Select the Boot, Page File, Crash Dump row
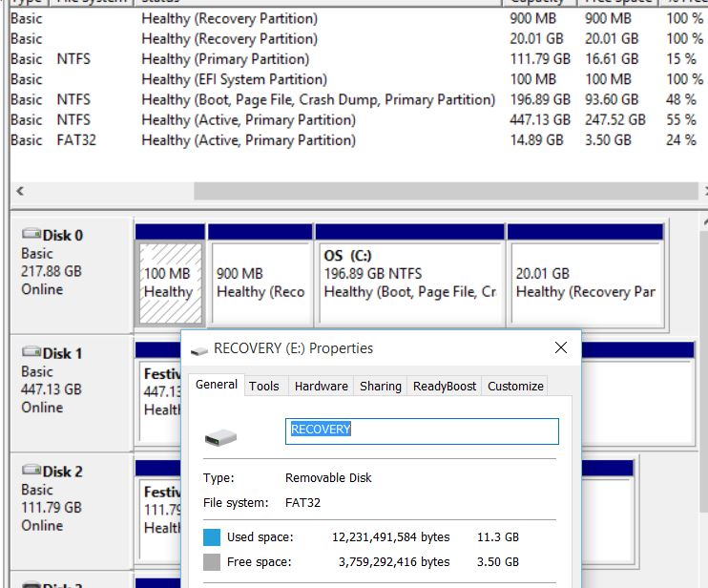708x588 pixels. click(x=357, y=99)
